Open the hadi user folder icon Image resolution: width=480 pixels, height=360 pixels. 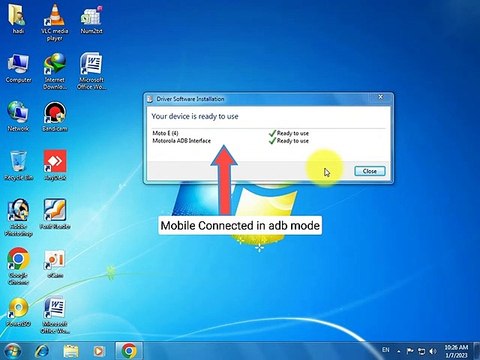pyautogui.click(x=17, y=19)
